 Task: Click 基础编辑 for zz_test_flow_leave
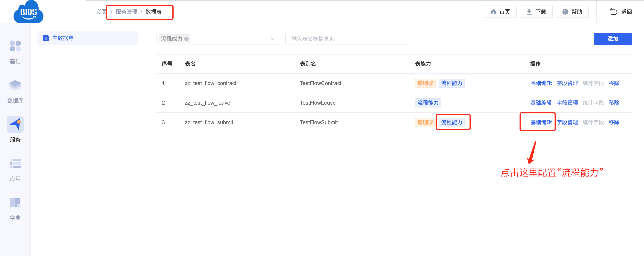pyautogui.click(x=541, y=103)
